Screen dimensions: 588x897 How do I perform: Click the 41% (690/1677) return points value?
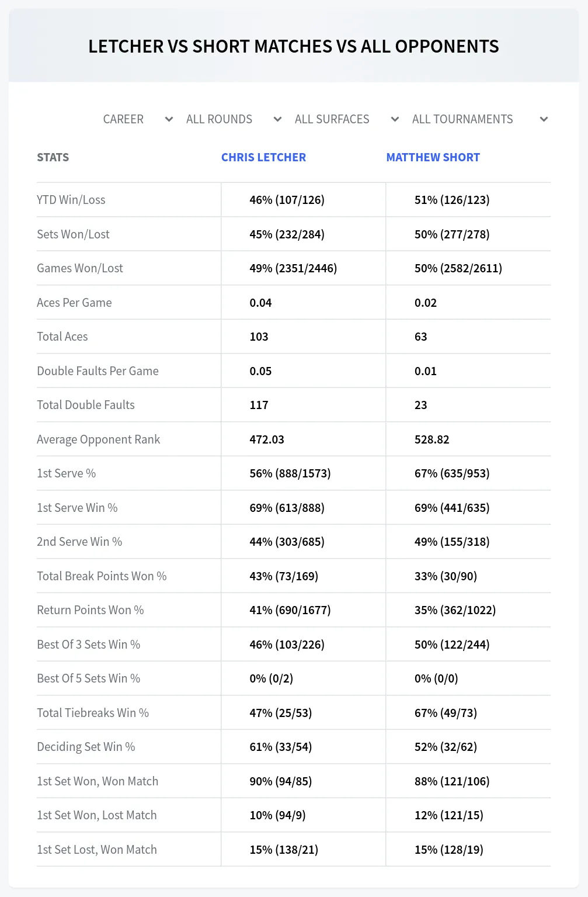click(290, 610)
